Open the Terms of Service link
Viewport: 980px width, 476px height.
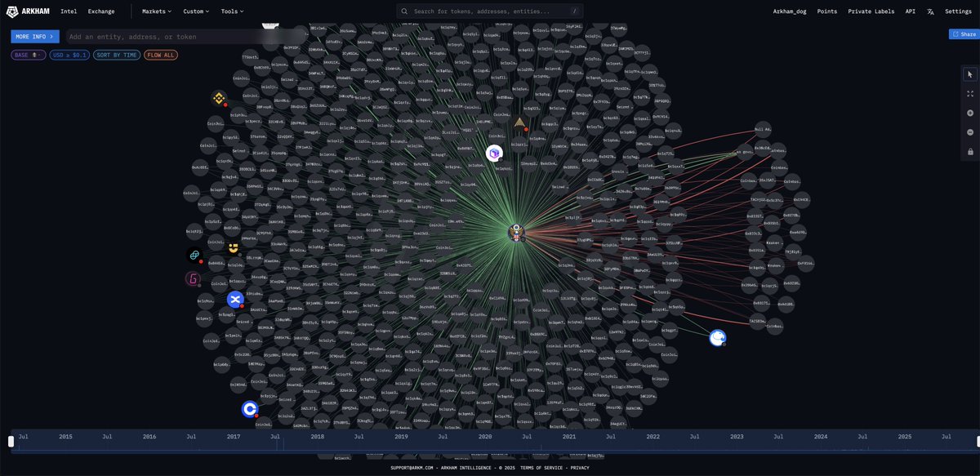543,468
